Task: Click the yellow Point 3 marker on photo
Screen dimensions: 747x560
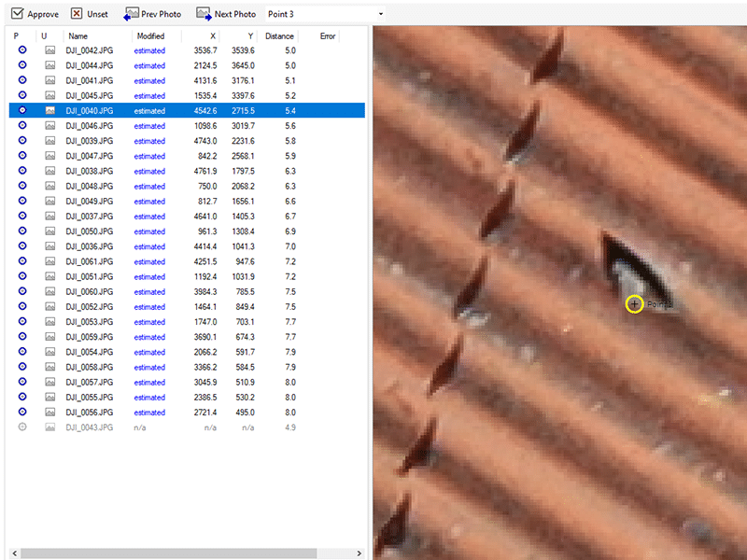Action: (635, 304)
